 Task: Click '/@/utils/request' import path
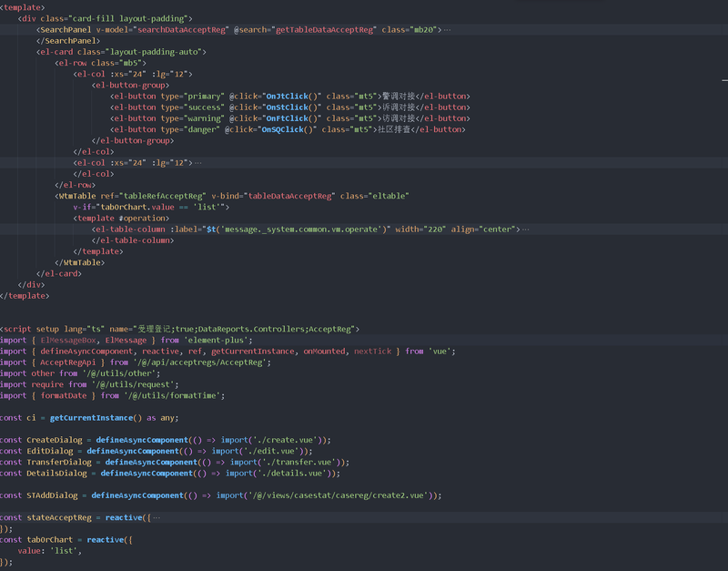point(133,384)
